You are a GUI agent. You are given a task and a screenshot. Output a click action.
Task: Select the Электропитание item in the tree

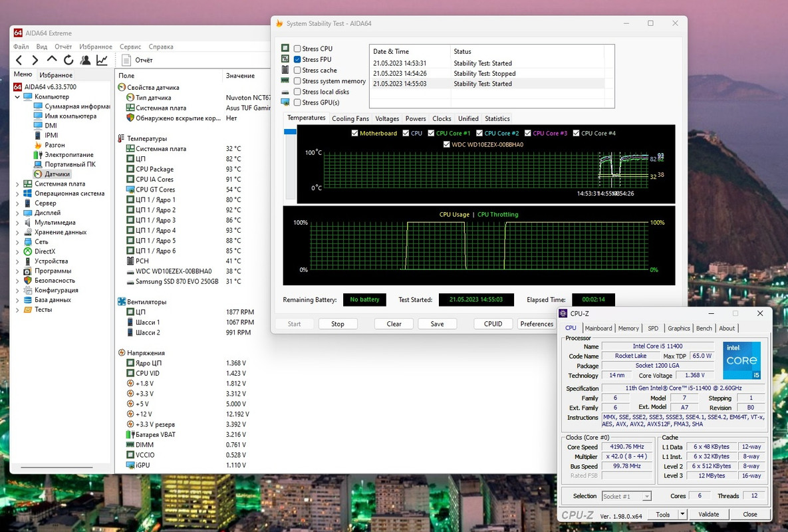pyautogui.click(x=68, y=155)
